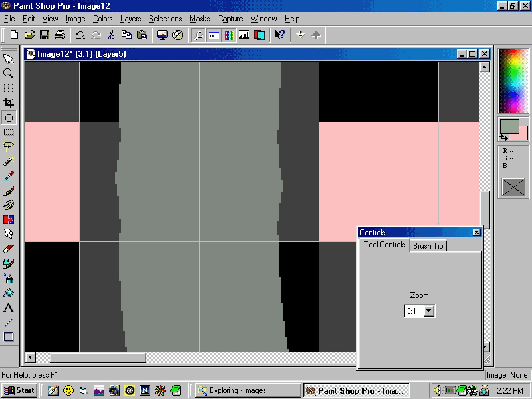Screen dimensions: 532x399
Task: Switch to the Brush Tip tab
Action: (428, 245)
